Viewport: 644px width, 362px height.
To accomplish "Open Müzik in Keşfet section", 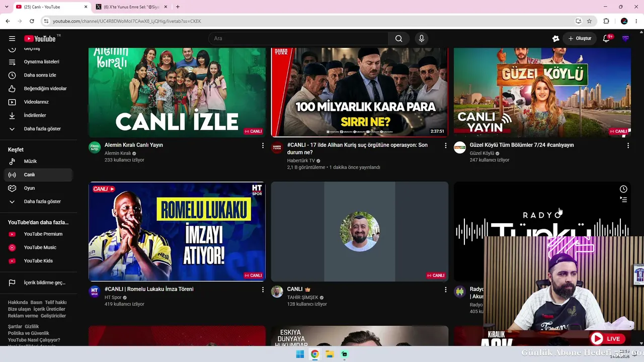I will (x=38, y=161).
